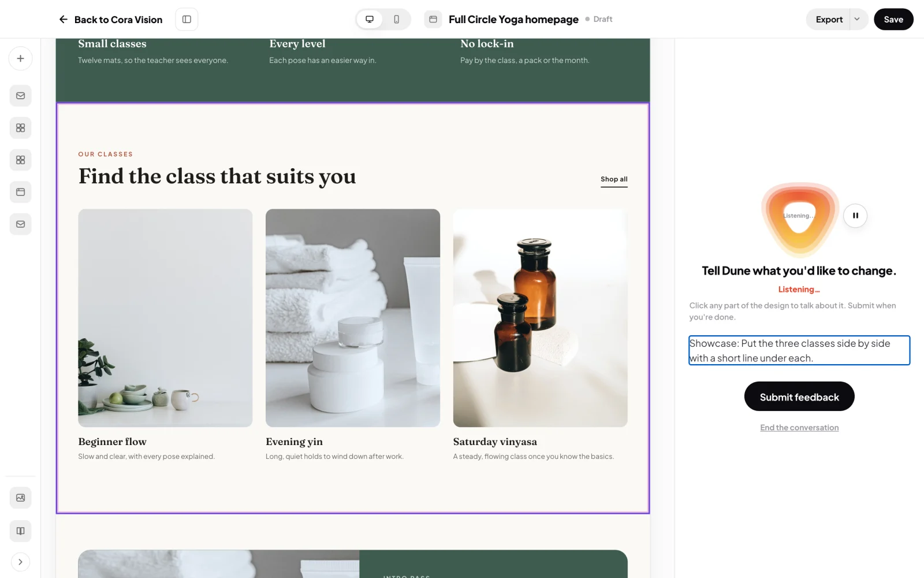The image size is (924, 578).
Task: Select the window-layout section icon in the left sidebar
Action: pyautogui.click(x=20, y=192)
